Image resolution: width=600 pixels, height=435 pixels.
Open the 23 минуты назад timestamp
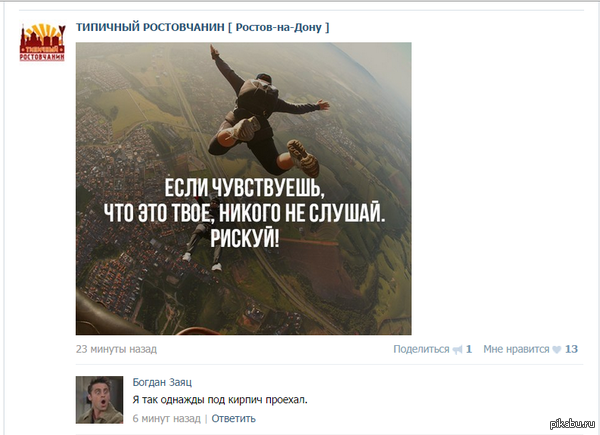[x=116, y=349]
